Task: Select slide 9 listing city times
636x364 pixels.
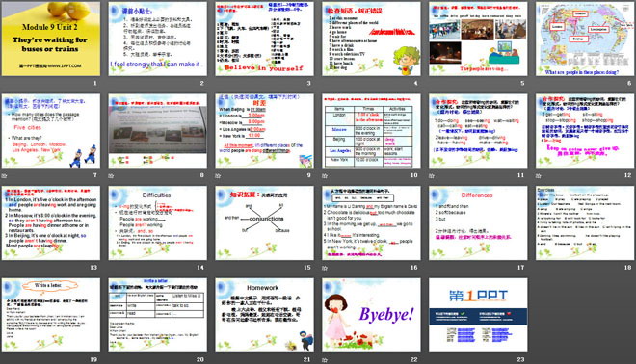Action: tap(264, 131)
